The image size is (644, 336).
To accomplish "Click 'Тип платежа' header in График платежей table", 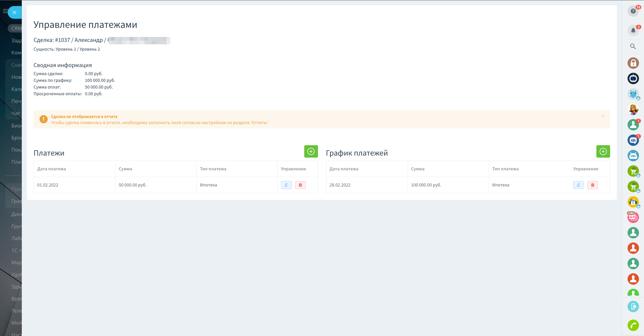I will coord(505,169).
